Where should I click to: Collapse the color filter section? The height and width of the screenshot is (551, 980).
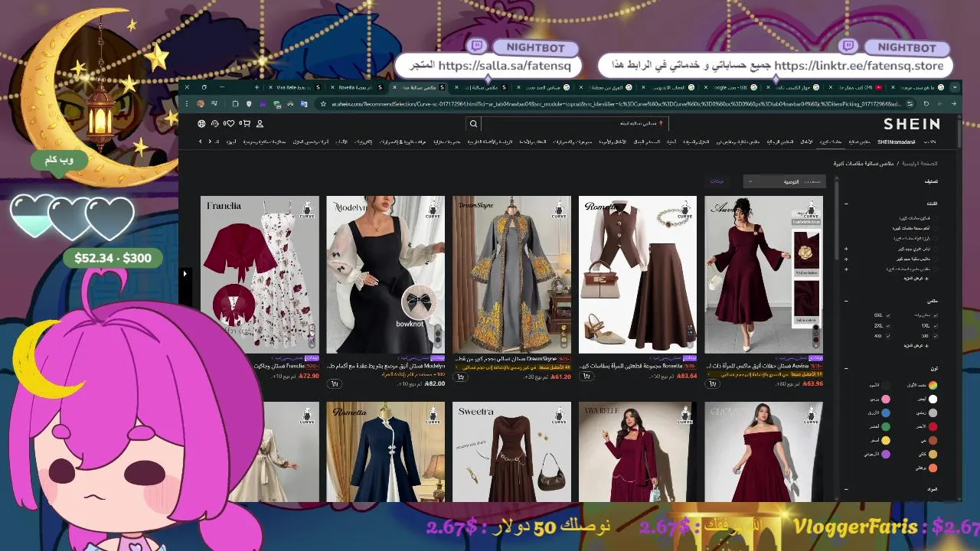[847, 368]
